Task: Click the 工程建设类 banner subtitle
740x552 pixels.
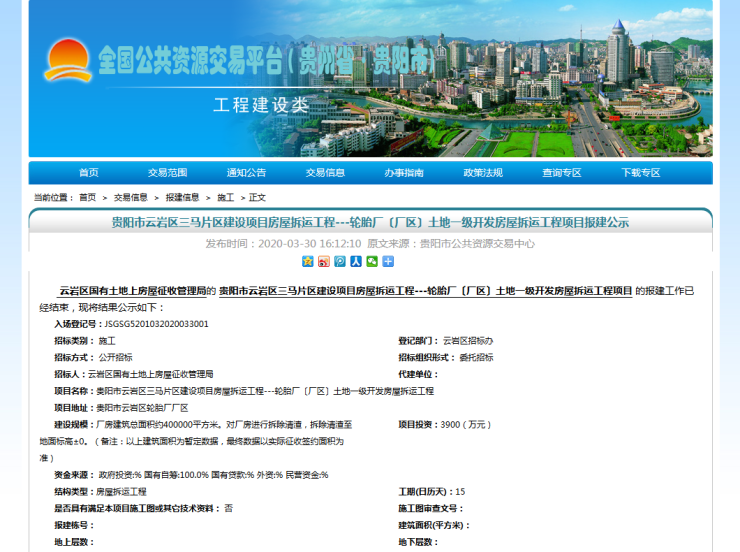Action: (x=261, y=105)
